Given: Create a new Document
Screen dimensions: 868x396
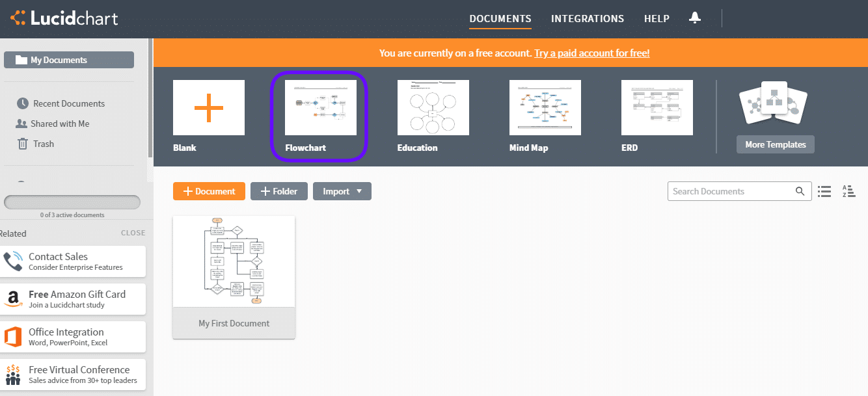Looking at the screenshot, I should pyautogui.click(x=209, y=191).
